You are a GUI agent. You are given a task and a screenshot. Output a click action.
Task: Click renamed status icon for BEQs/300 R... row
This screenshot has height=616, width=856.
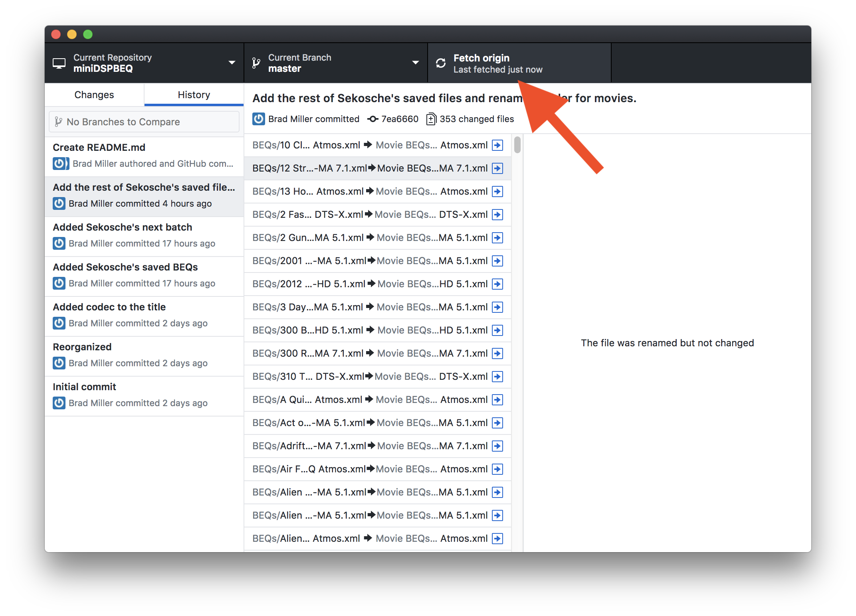click(497, 353)
